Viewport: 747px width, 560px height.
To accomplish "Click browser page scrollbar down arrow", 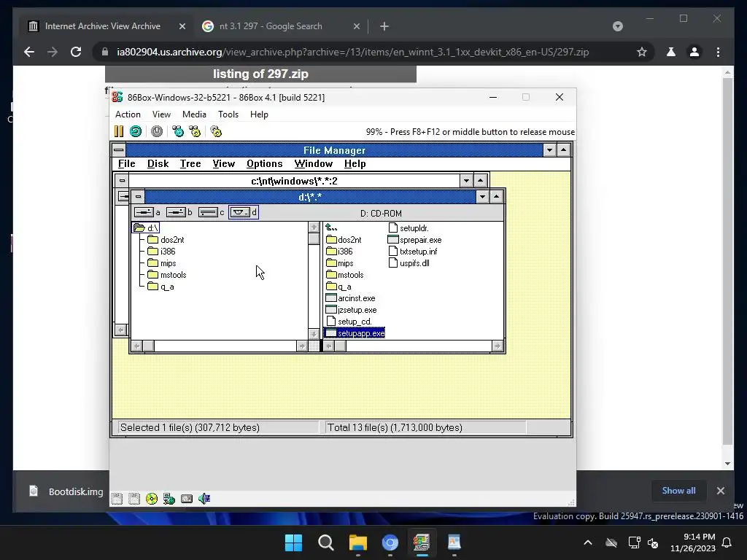I will tap(727, 463).
